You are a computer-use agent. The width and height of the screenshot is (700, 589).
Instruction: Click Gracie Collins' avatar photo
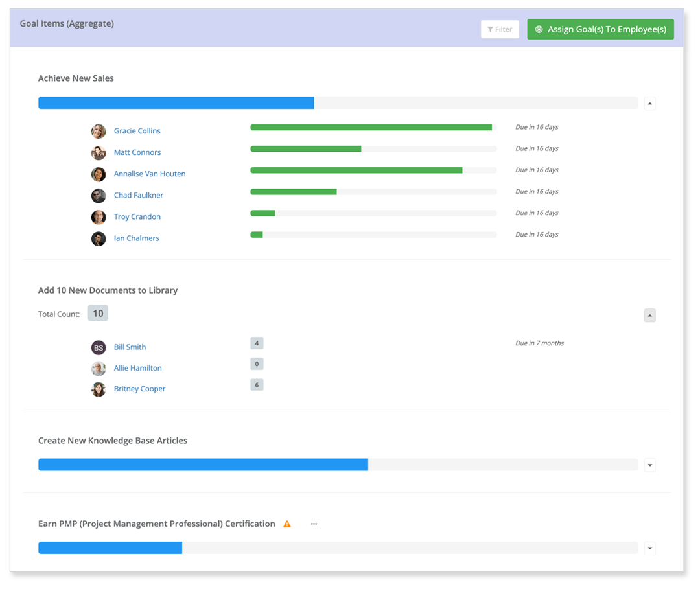click(x=99, y=131)
